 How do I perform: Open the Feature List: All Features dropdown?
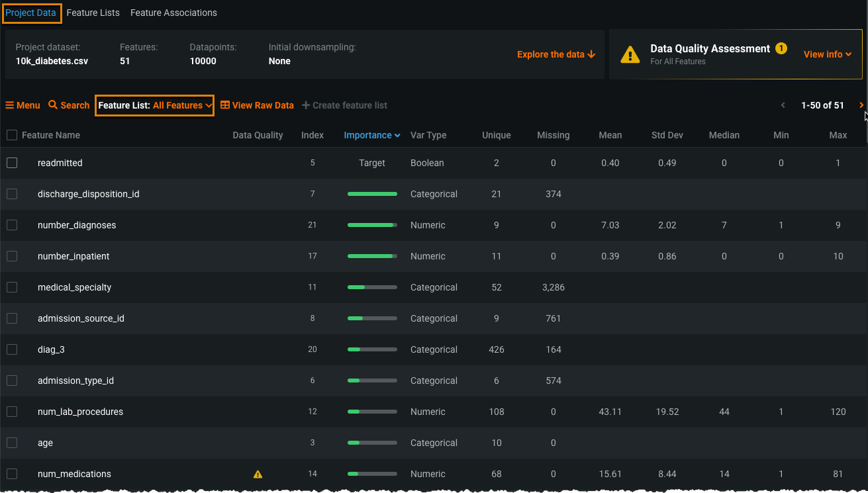coord(155,105)
